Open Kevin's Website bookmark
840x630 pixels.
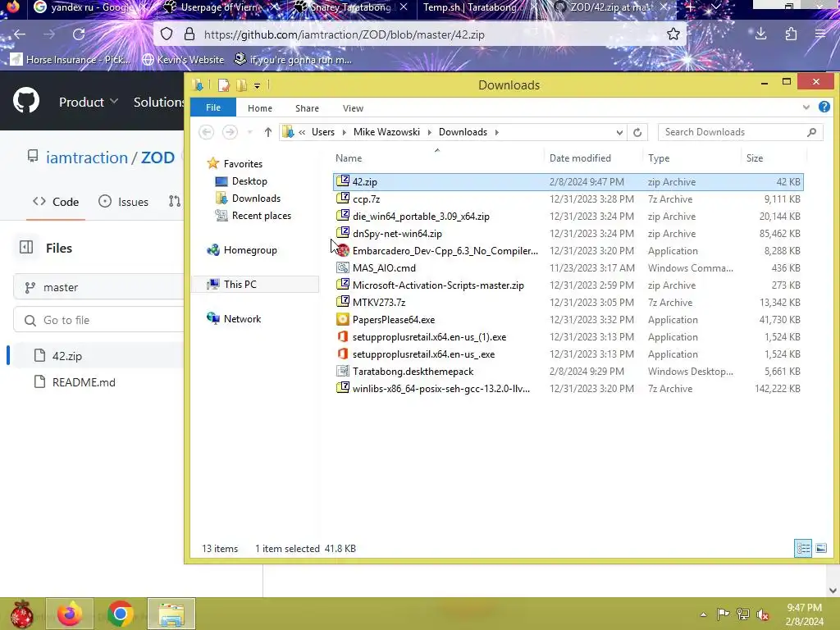183,59
